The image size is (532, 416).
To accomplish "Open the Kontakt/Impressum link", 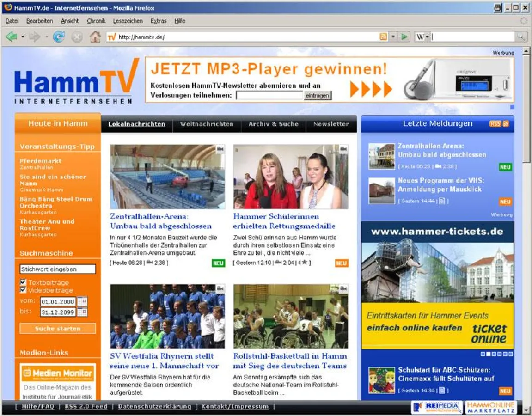I will pos(235,406).
